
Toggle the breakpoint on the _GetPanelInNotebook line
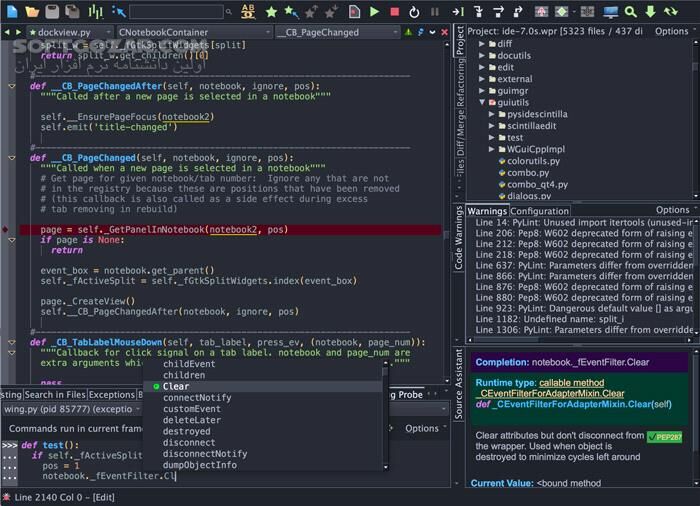coord(6,230)
